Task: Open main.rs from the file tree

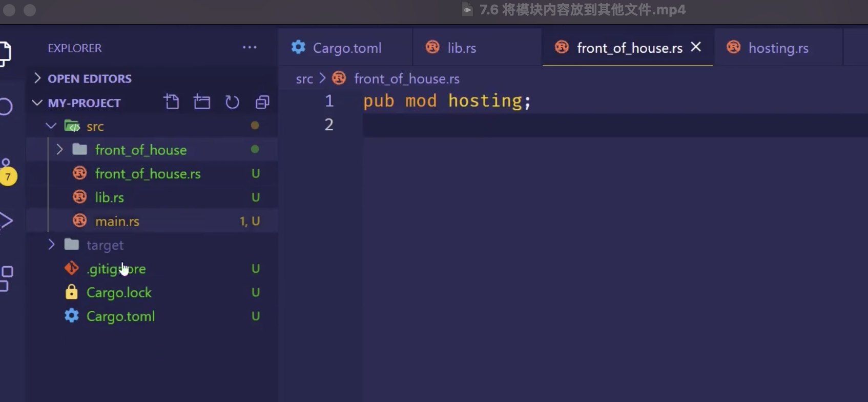Action: pos(117,221)
